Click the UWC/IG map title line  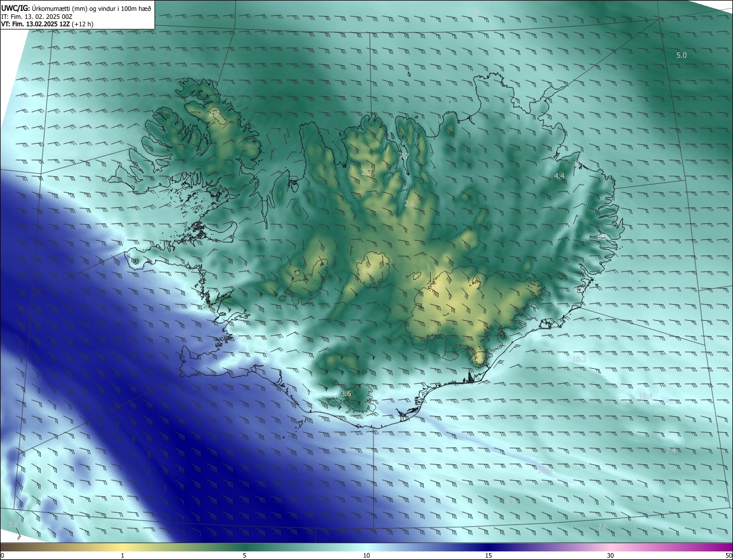pyautogui.click(x=76, y=7)
